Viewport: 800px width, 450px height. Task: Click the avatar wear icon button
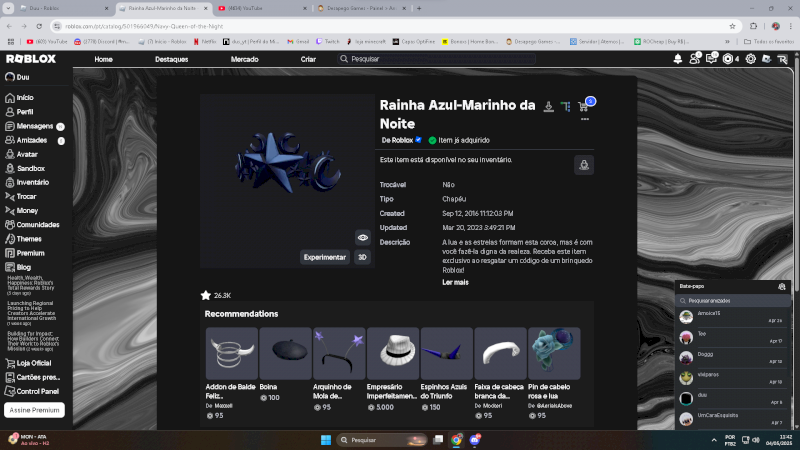click(x=584, y=165)
